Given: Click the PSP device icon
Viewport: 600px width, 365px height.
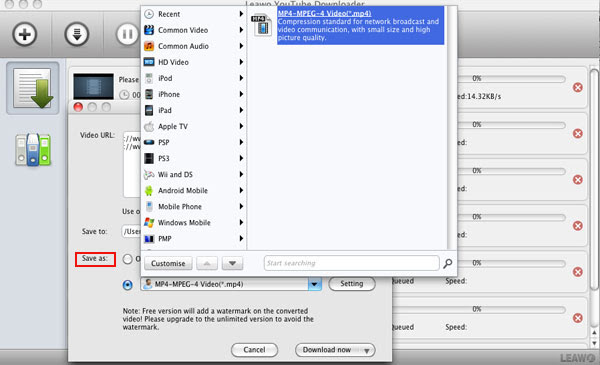Looking at the screenshot, I should point(149,142).
